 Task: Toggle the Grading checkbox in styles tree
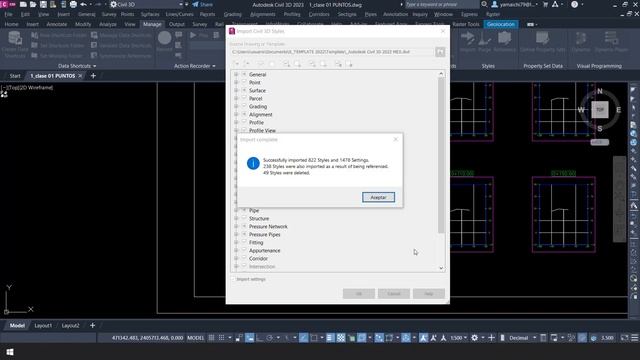244,106
